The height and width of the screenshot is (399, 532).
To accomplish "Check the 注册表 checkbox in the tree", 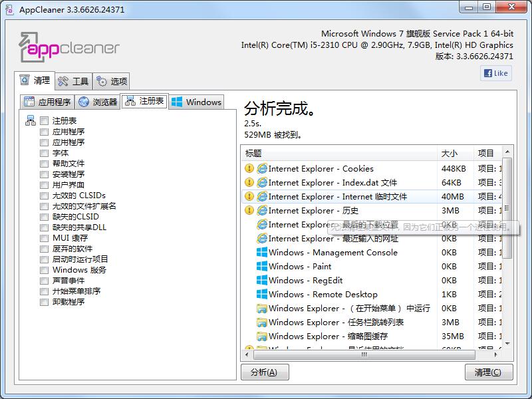I will [44, 120].
